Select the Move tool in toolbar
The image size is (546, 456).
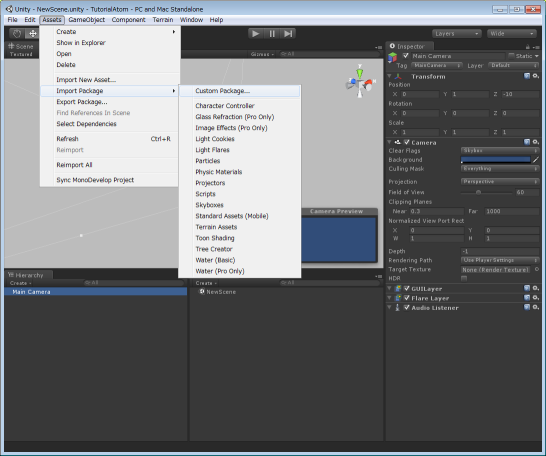(x=32, y=33)
